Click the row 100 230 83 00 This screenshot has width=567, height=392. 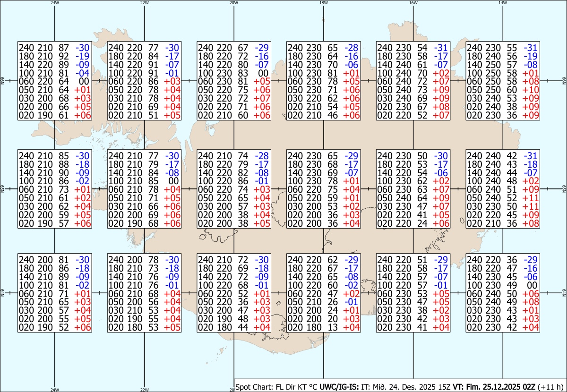pyautogui.click(x=234, y=73)
